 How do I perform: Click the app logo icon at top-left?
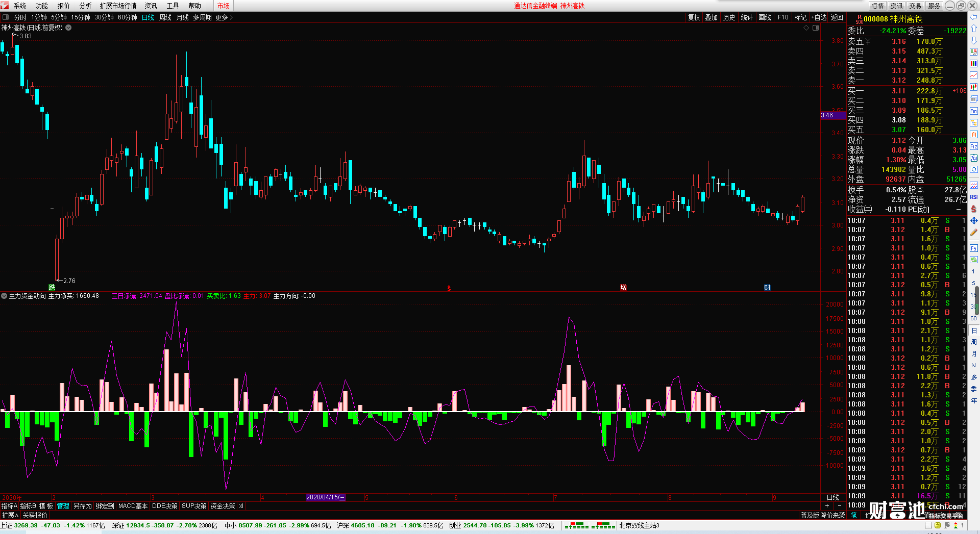click(5, 6)
